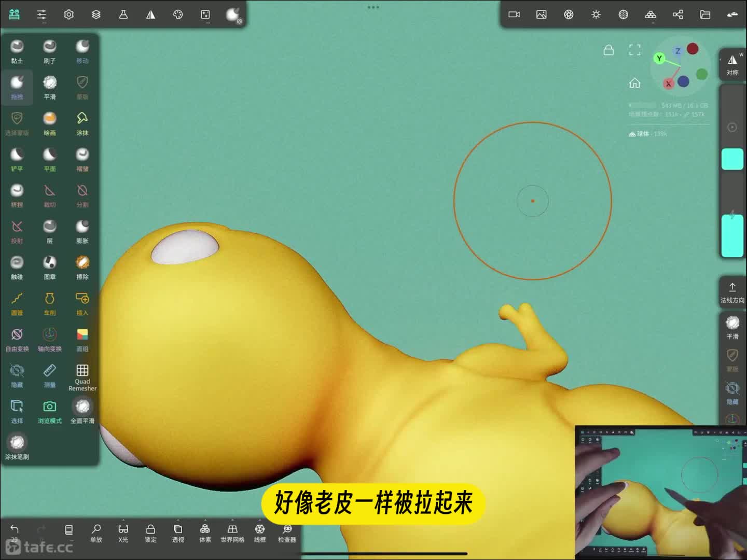The image size is (747, 560).
Task: Toggle 检查器 inspector
Action: click(x=287, y=533)
